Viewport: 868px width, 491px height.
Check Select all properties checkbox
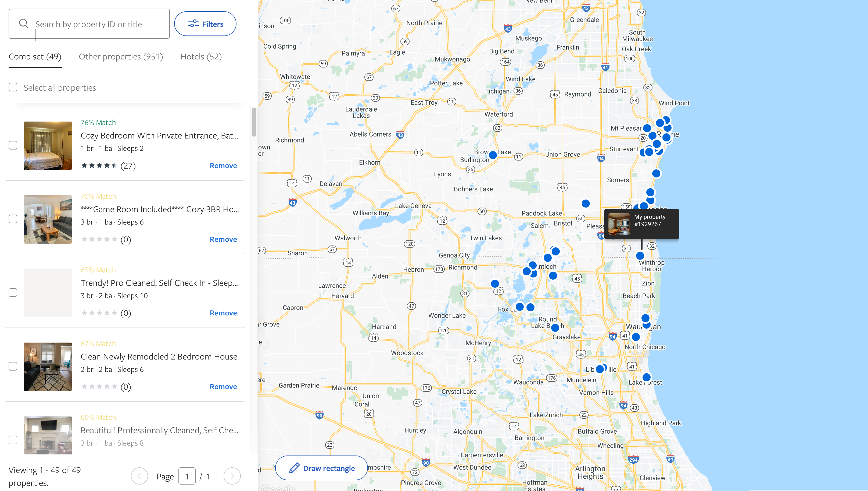[13, 87]
